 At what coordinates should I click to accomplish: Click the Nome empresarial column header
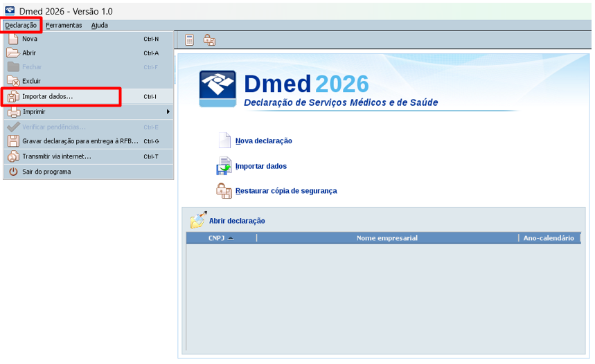[387, 238]
